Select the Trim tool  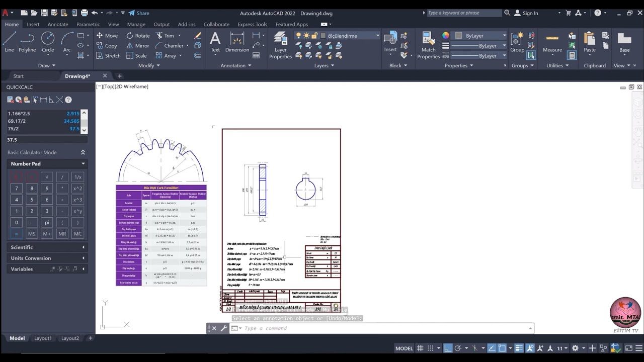(165, 36)
